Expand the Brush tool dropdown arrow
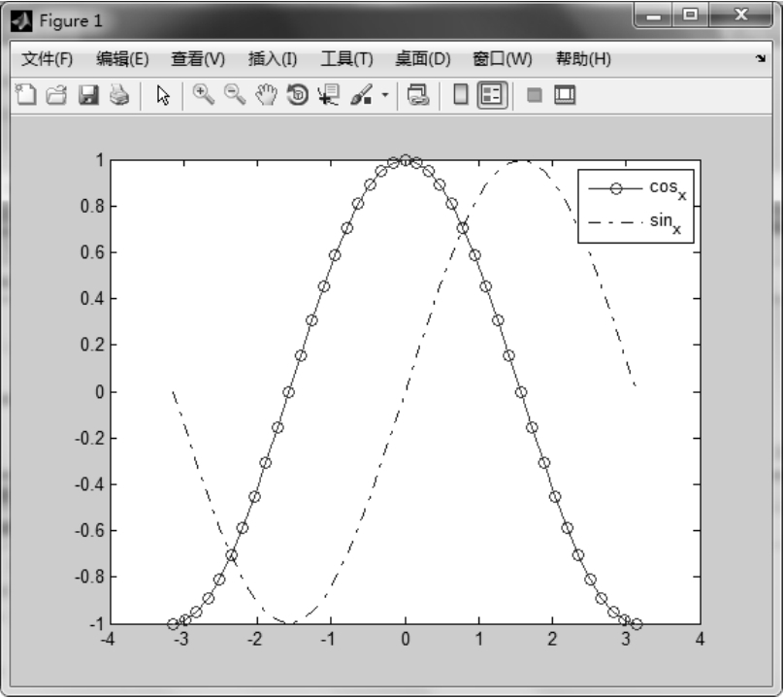 [x=385, y=96]
